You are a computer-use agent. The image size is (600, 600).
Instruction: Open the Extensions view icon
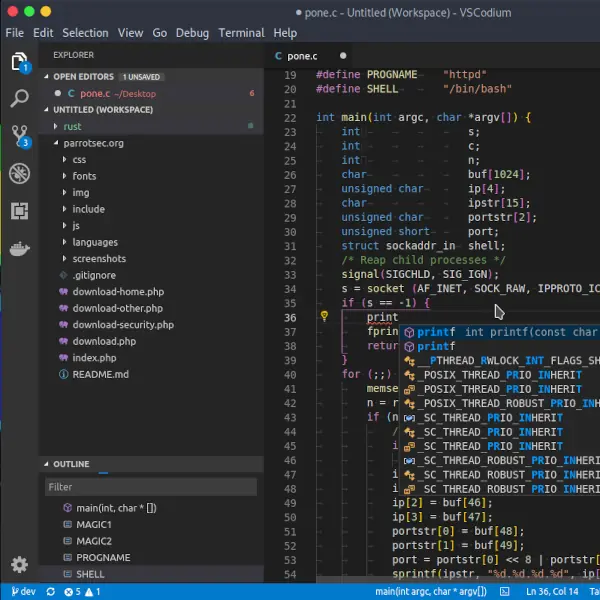pyautogui.click(x=19, y=210)
